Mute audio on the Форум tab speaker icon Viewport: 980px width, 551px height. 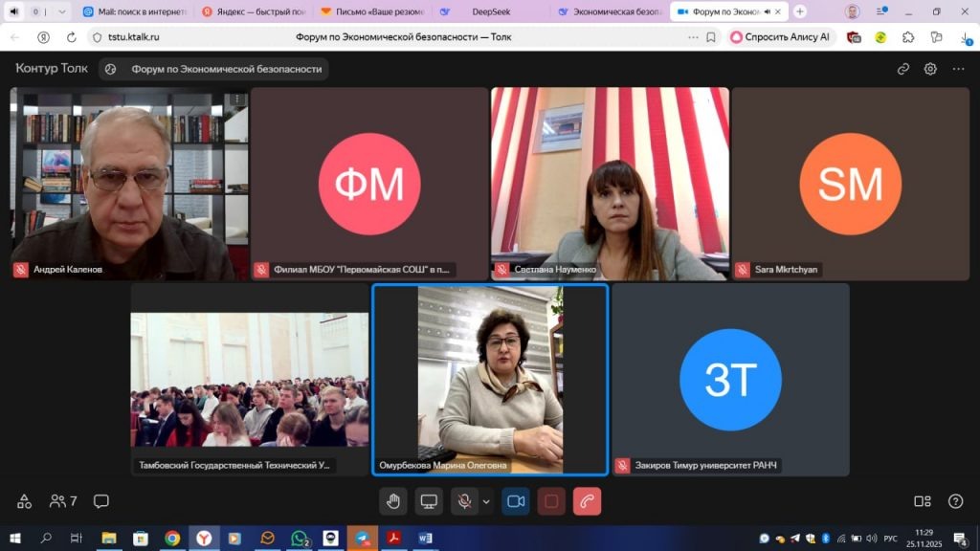768,11
